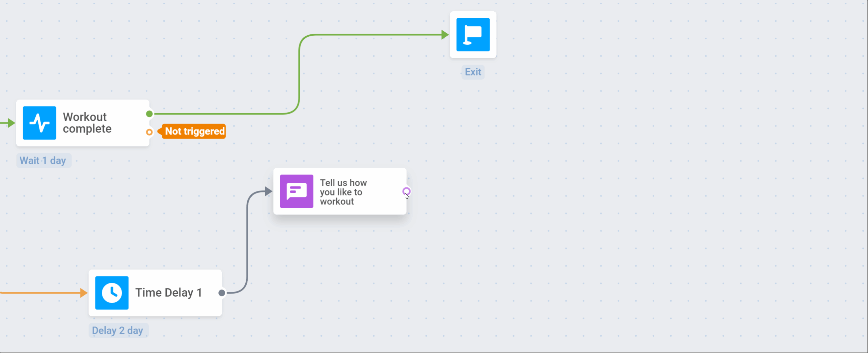The height and width of the screenshot is (353, 868).
Task: Click the purple output connector on message node
Action: (406, 191)
